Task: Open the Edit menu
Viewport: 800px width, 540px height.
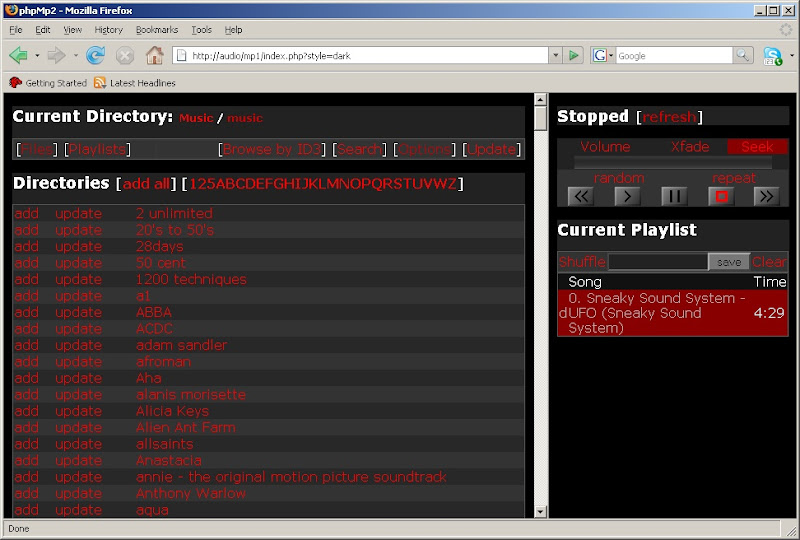Action: pos(43,30)
